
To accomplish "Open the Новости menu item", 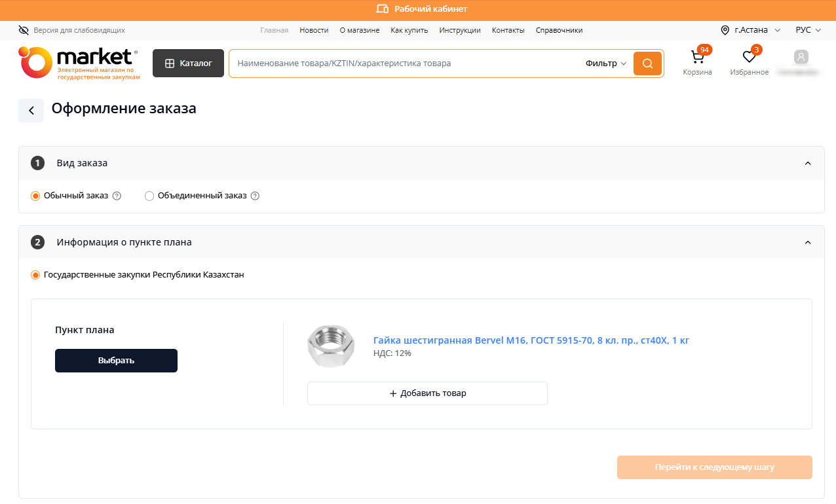I will click(314, 30).
